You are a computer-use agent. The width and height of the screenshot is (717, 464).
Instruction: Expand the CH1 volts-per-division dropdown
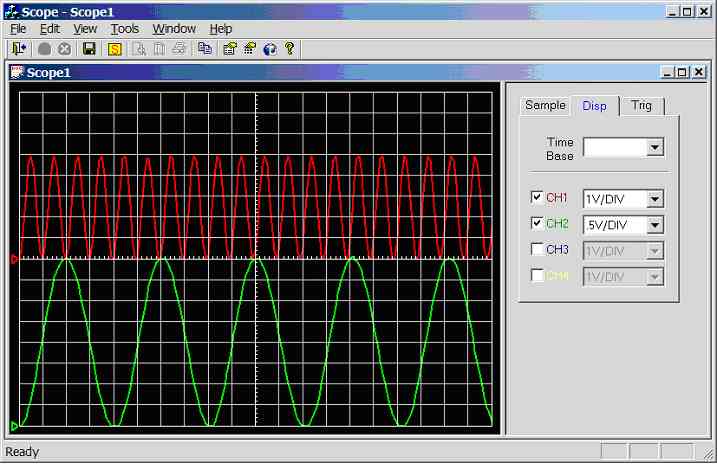click(x=655, y=198)
